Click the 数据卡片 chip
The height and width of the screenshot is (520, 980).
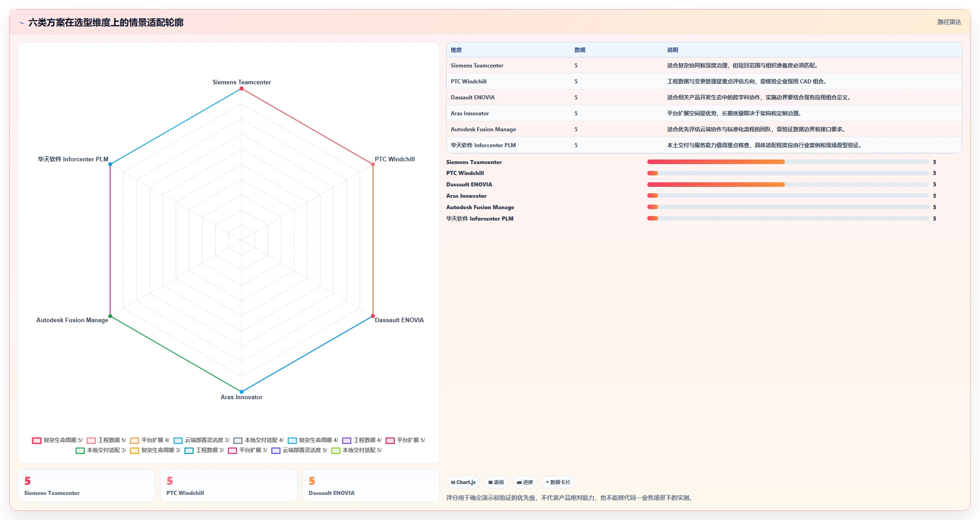(x=557, y=482)
